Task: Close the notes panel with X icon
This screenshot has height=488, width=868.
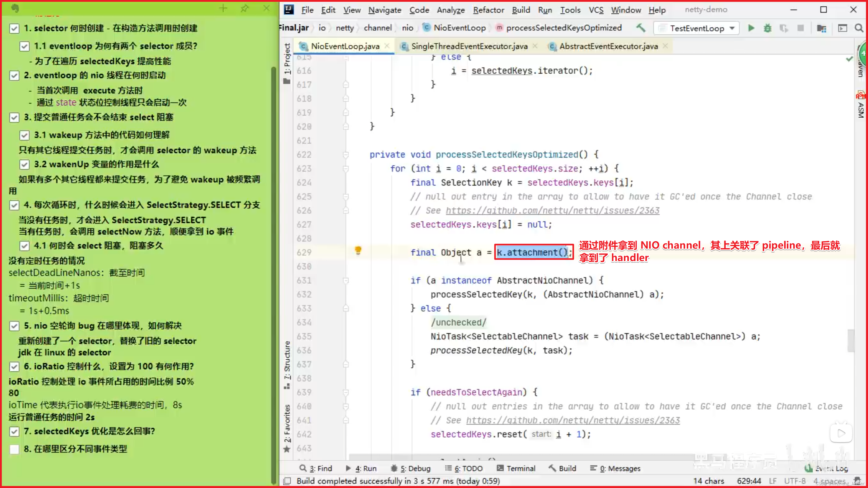Action: pos(267,8)
